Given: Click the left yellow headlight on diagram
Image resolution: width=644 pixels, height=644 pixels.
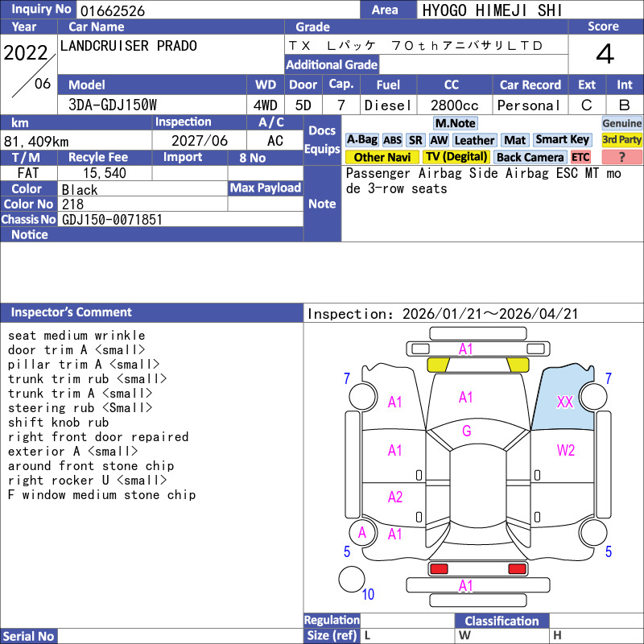Looking at the screenshot, I should tap(438, 365).
